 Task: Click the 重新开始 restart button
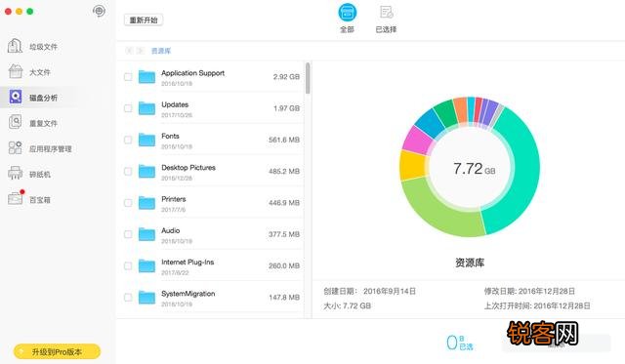tap(144, 20)
